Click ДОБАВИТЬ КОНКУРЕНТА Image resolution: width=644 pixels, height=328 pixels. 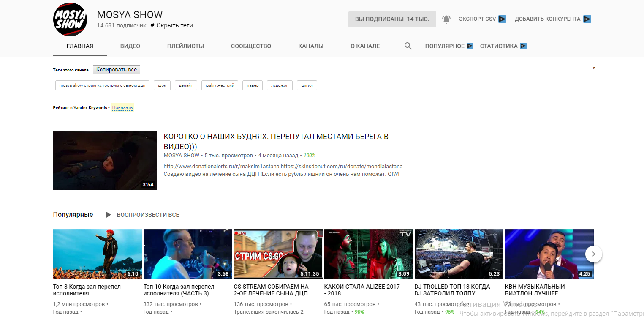(547, 19)
